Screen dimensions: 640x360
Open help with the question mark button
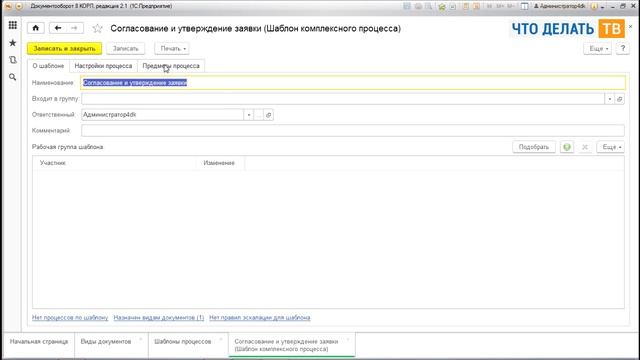622,49
